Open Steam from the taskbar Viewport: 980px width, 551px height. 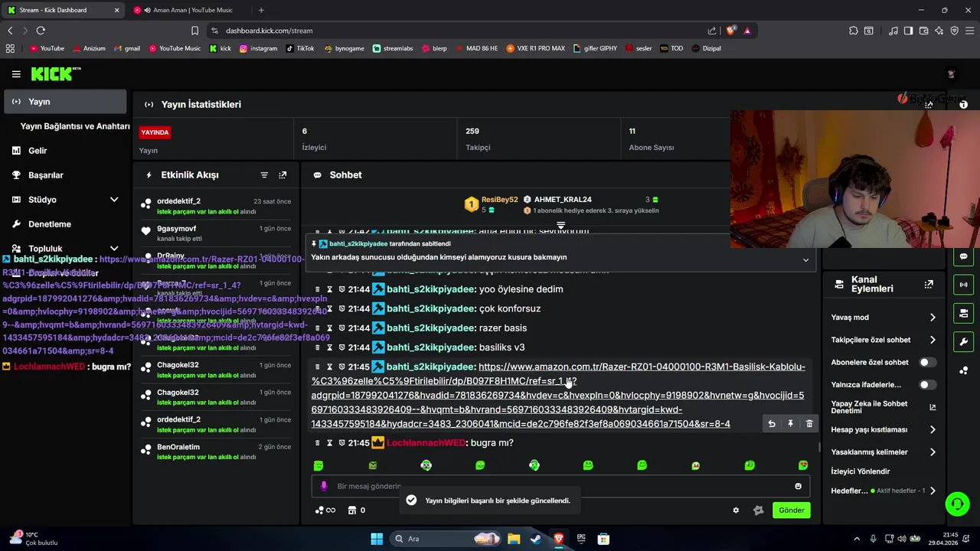[x=535, y=539]
